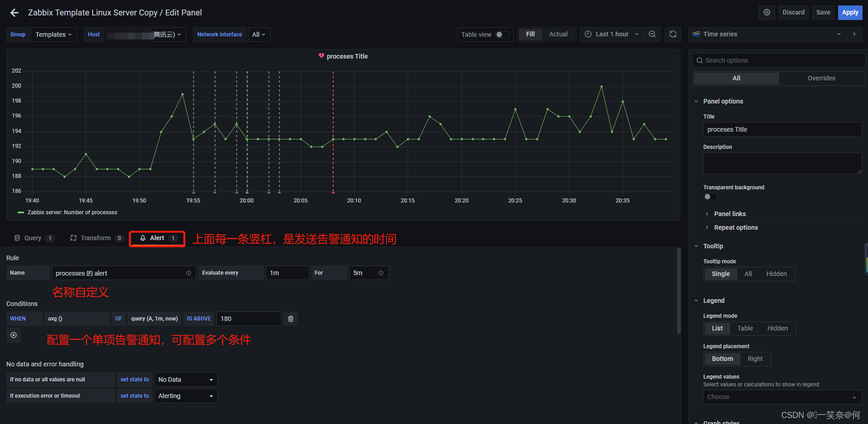Click query (A, 1m, now) parameters

(x=154, y=319)
